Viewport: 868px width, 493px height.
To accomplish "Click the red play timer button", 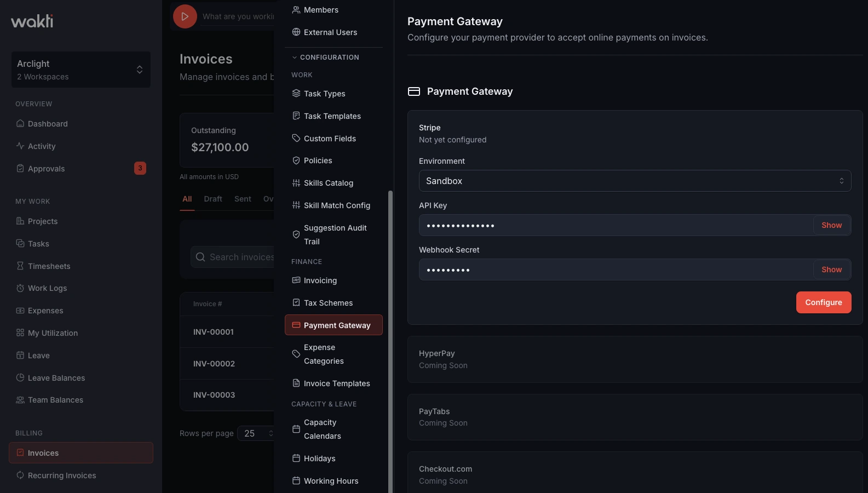I will click(185, 16).
